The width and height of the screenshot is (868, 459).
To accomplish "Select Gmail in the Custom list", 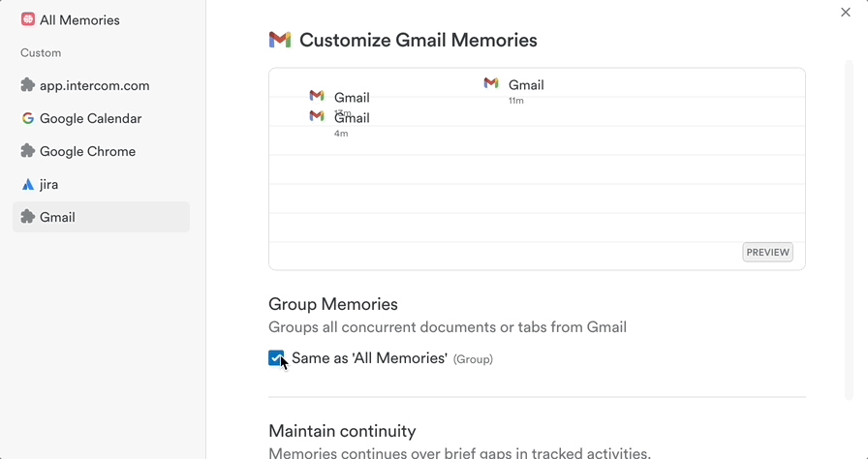I will pyautogui.click(x=58, y=217).
